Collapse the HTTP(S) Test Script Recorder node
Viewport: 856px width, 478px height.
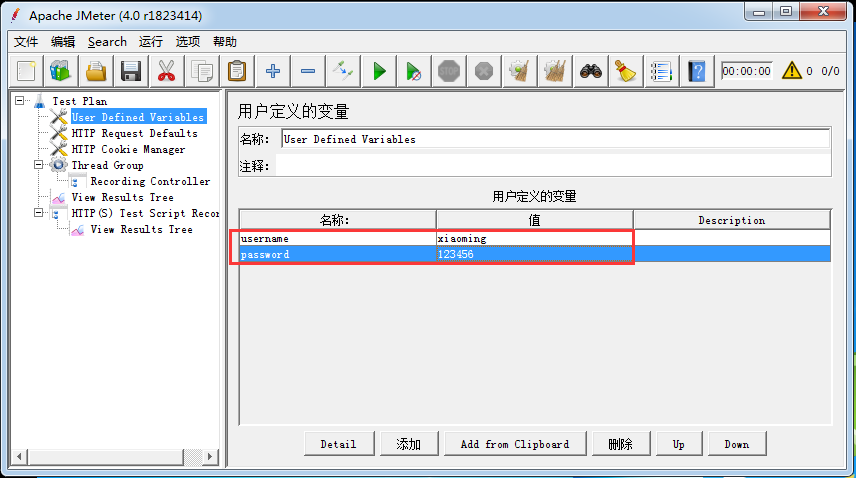[x=39, y=213]
